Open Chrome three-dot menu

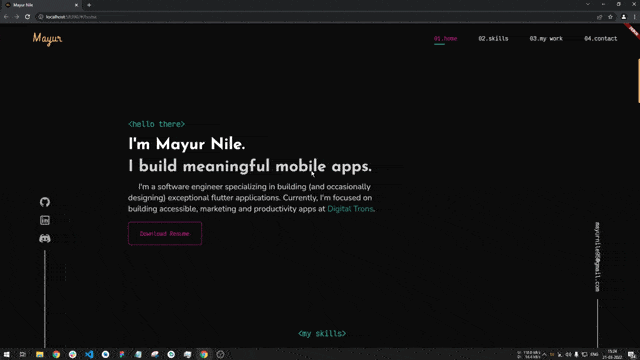(635, 17)
